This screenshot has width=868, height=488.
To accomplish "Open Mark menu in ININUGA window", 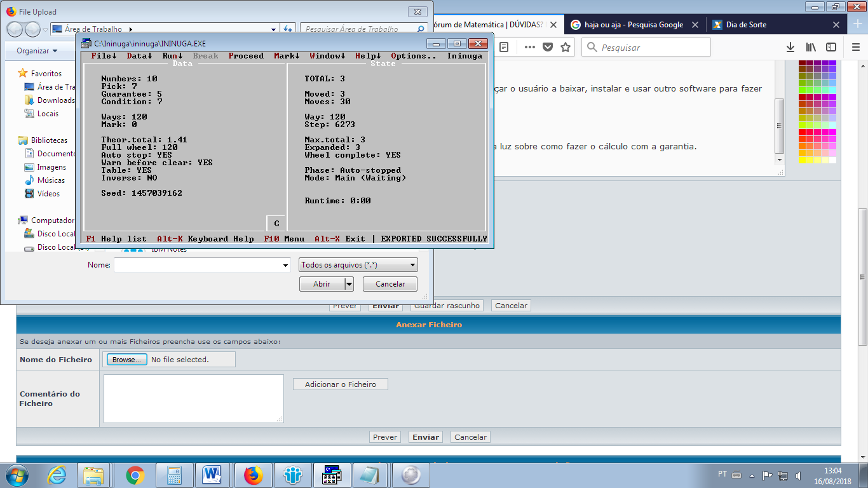I will 287,56.
